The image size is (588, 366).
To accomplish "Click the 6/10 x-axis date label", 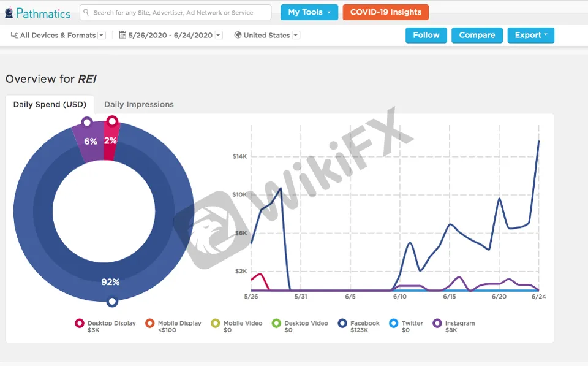I will click(400, 297).
